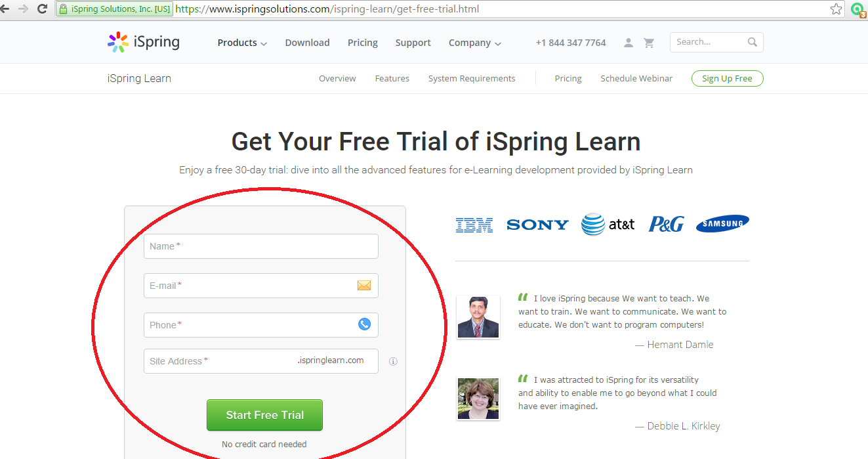Click the '.ispringlearn.com' domain suffix text
868x459 pixels.
click(330, 361)
